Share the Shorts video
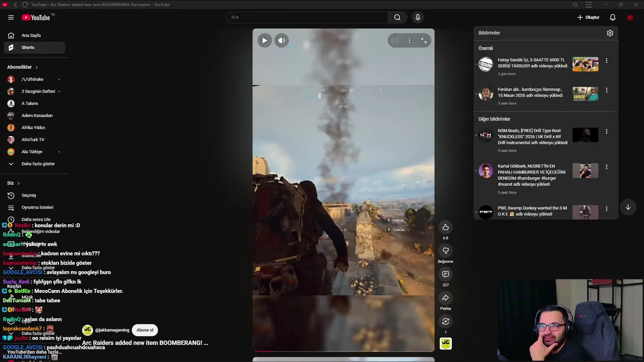Image resolution: width=644 pixels, height=362 pixels. (x=445, y=298)
